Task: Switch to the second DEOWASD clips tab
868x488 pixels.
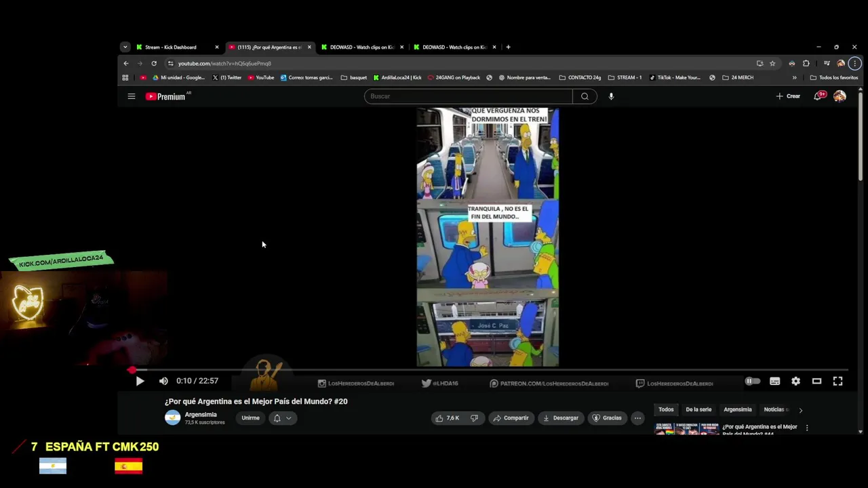Action: [x=455, y=47]
